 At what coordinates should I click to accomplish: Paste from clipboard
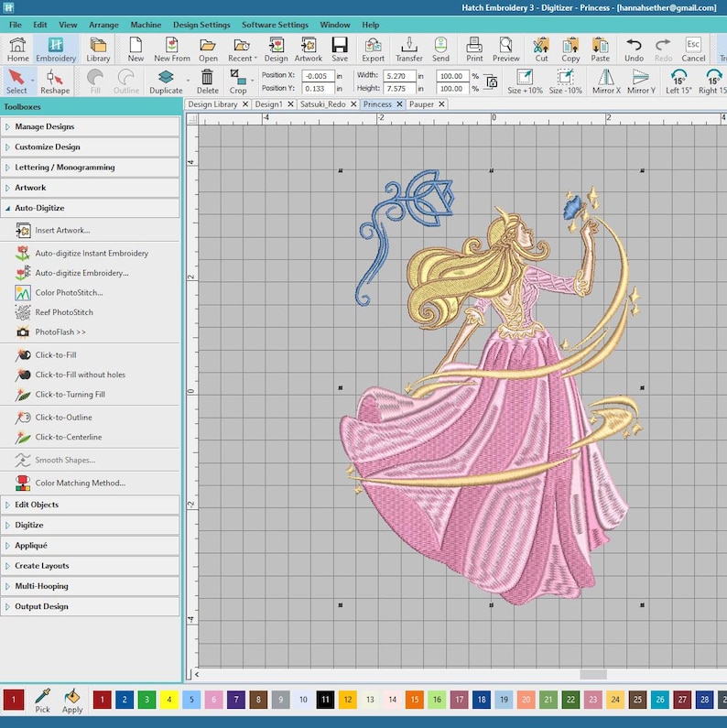tap(601, 49)
